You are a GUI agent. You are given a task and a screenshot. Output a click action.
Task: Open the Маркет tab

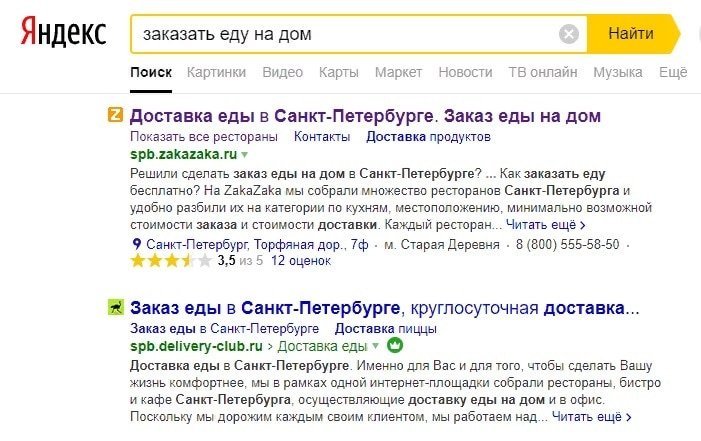[x=398, y=72]
